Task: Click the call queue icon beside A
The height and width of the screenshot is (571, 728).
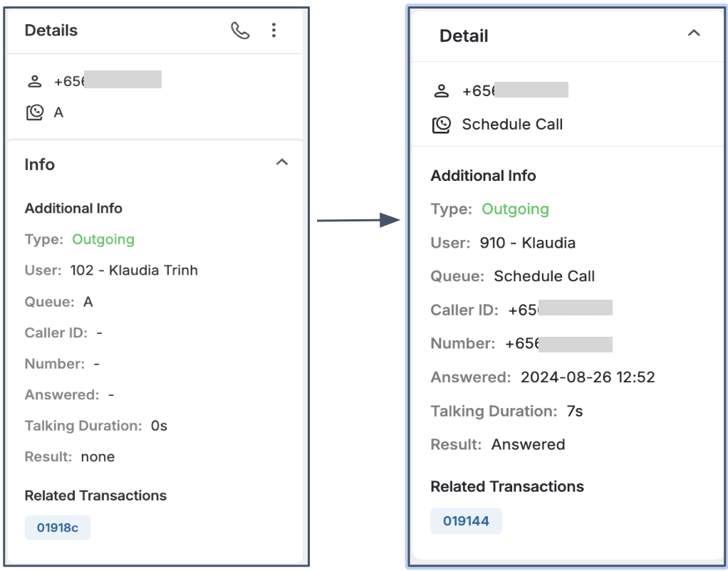Action: pos(35,112)
